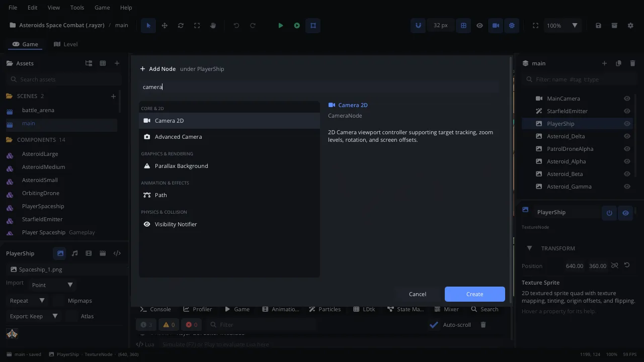Hide the Asteroid_Gamma node
644x362 pixels.
(x=627, y=187)
